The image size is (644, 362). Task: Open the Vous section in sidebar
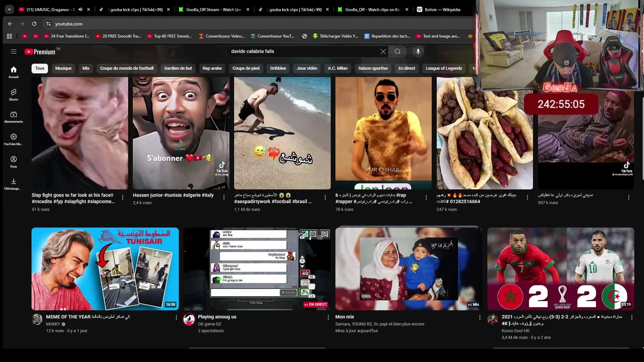pos(14,161)
